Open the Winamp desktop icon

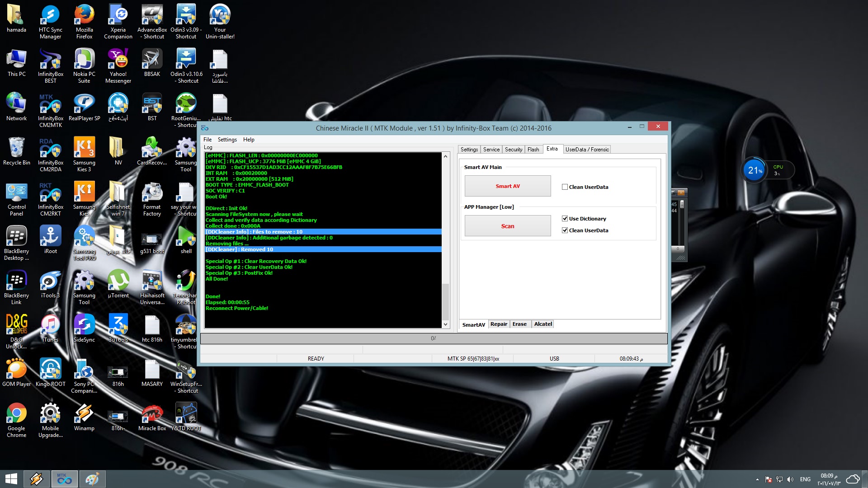tap(84, 417)
